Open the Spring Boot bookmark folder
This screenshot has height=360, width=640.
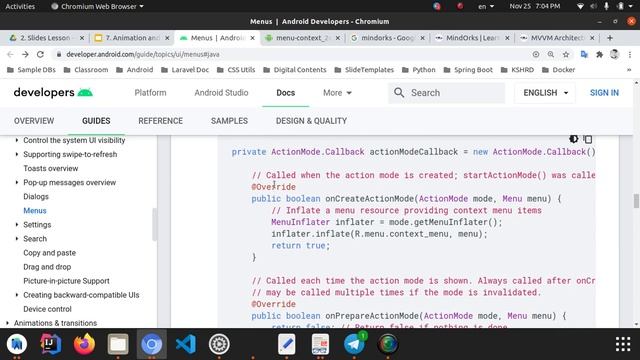[x=468, y=70]
